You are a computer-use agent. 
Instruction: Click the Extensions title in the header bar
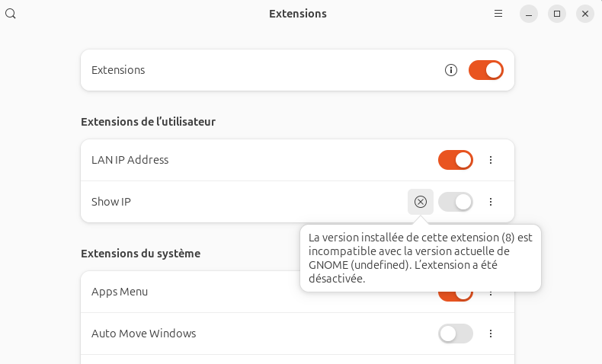(x=297, y=14)
